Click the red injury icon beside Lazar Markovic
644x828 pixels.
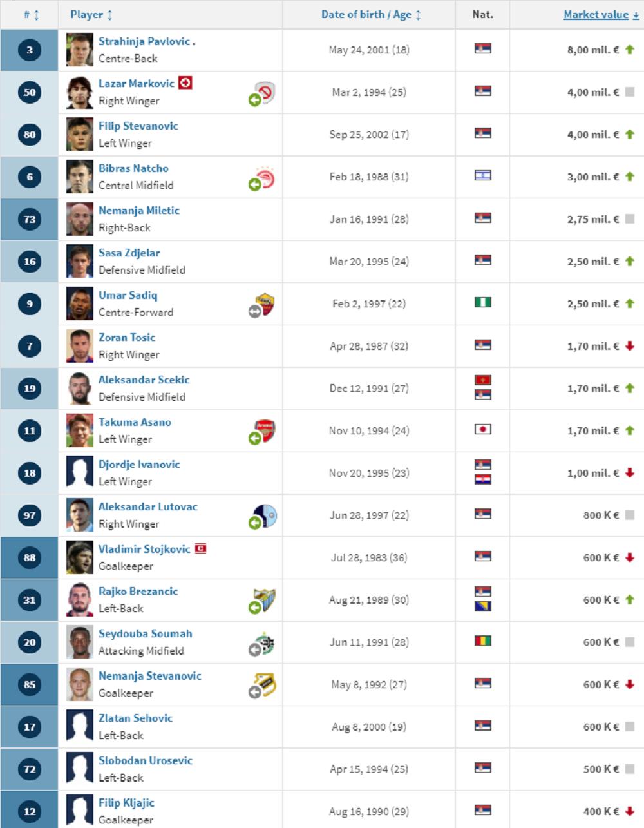[185, 83]
